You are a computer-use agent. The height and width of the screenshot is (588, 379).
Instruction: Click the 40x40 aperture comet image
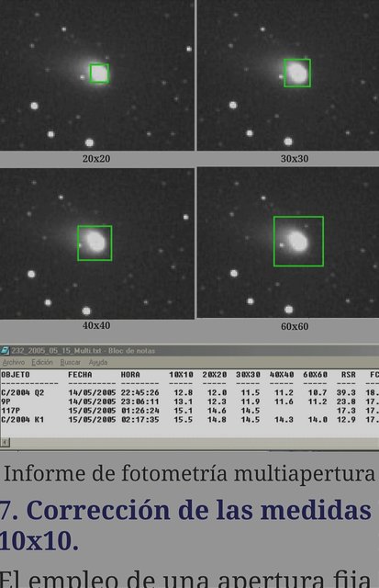[x=97, y=243]
